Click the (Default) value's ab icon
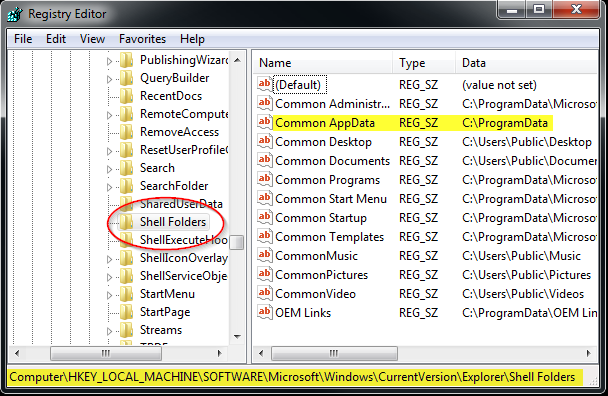Viewport: 608px width, 396px height. click(264, 84)
